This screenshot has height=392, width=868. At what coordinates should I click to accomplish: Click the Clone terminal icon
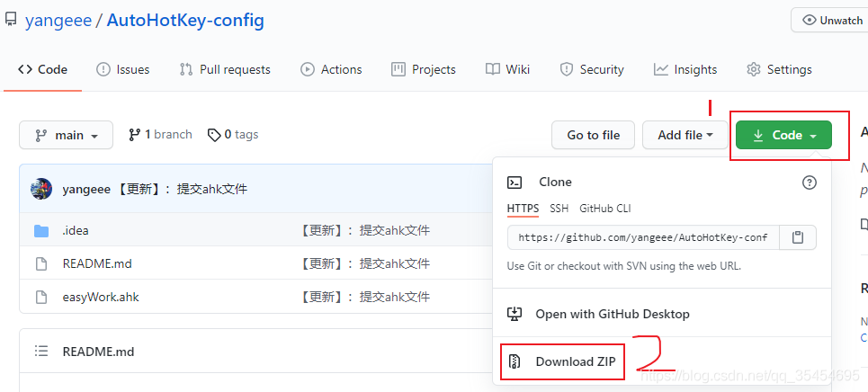click(515, 183)
